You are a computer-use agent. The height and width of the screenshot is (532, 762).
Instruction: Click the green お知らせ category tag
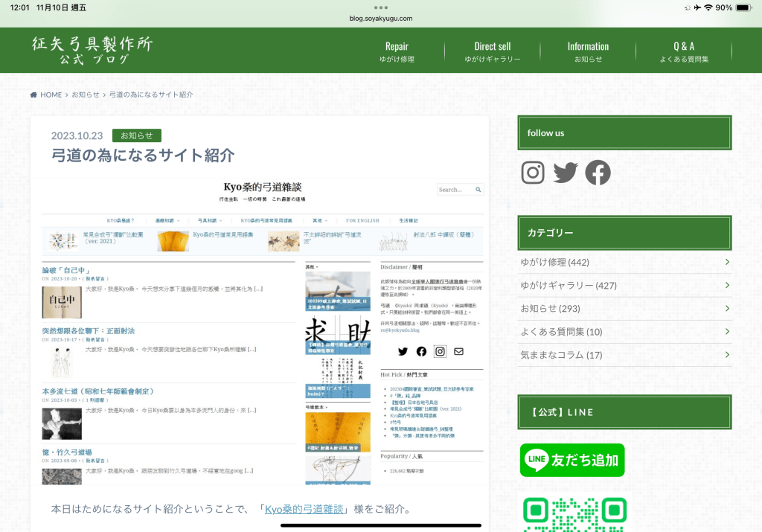136,135
